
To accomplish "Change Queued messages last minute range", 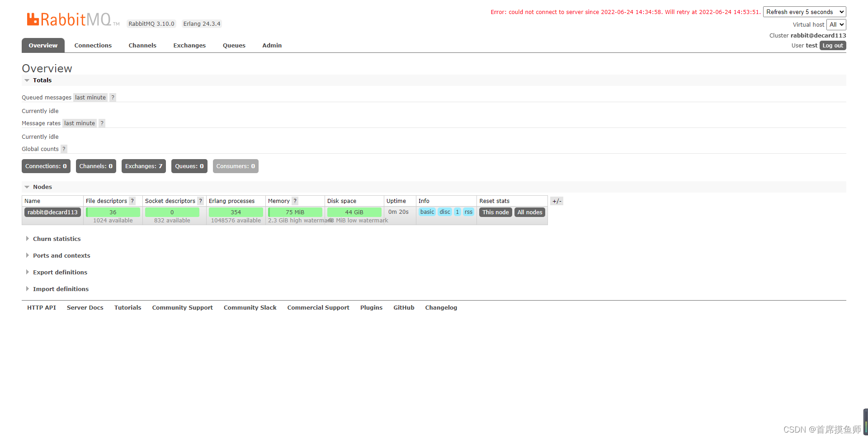I will [90, 98].
